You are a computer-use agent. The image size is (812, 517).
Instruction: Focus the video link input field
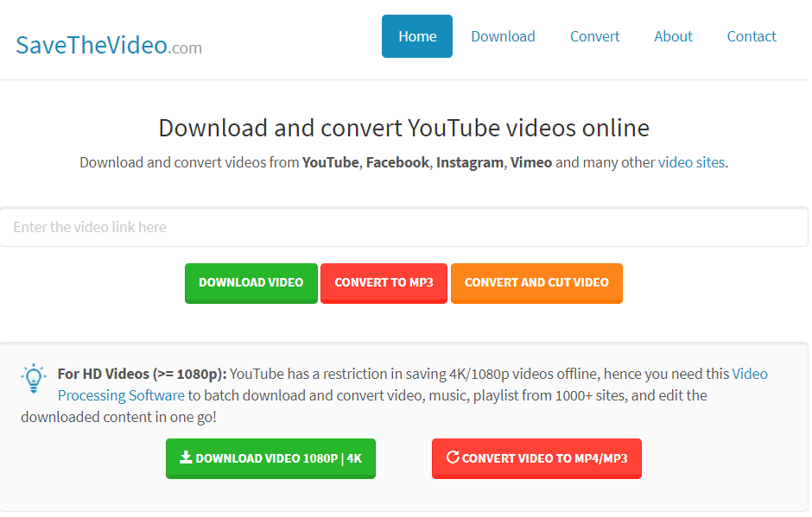point(404,227)
